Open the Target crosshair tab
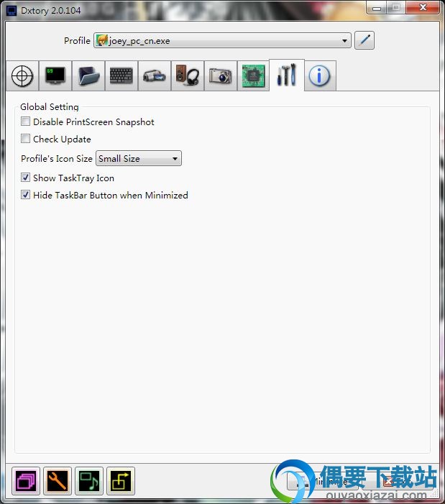Image resolution: width=445 pixels, height=504 pixels. pyautogui.click(x=22, y=76)
